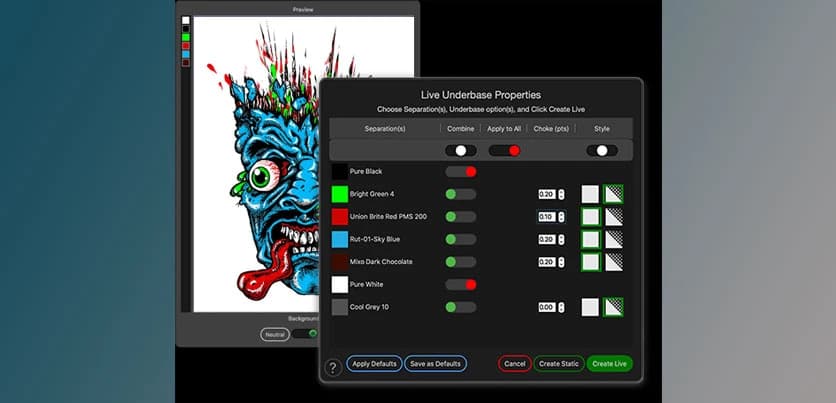Select halftone style for Bright Green 4
Image resolution: width=836 pixels, height=403 pixels.
[614, 194]
